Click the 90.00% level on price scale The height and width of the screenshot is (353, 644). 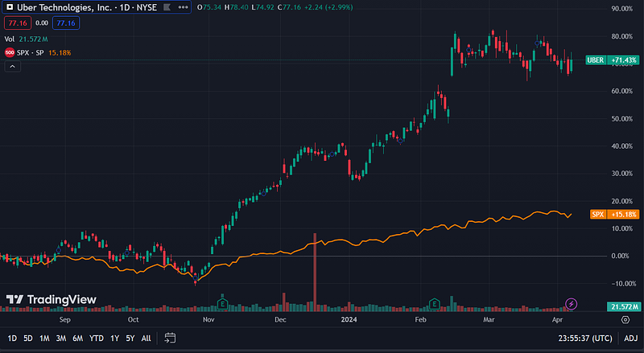coord(621,9)
